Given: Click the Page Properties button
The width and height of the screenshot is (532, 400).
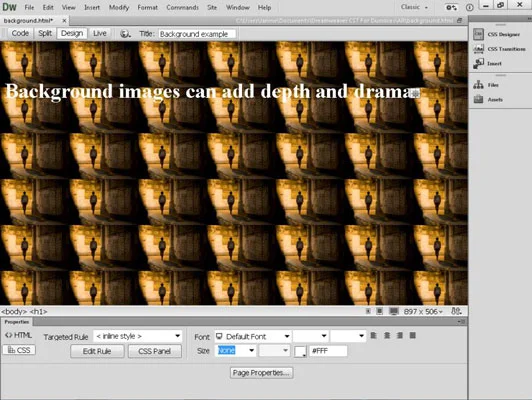Looking at the screenshot, I should click(262, 373).
